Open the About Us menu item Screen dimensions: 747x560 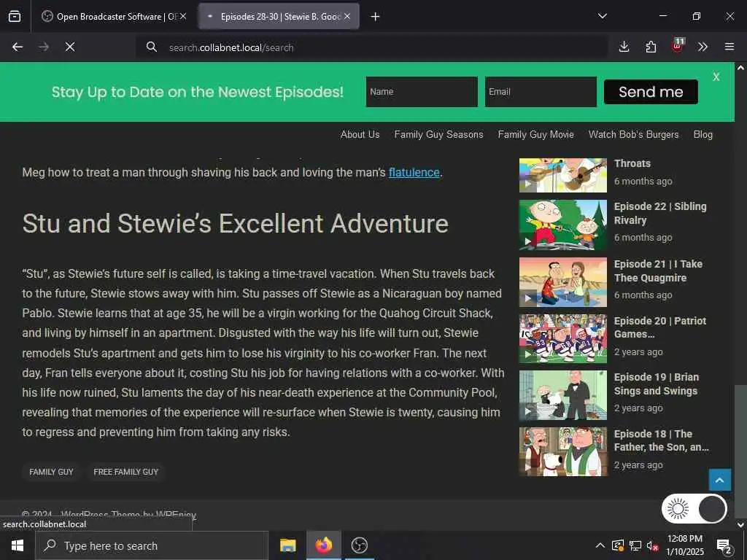pyautogui.click(x=360, y=134)
